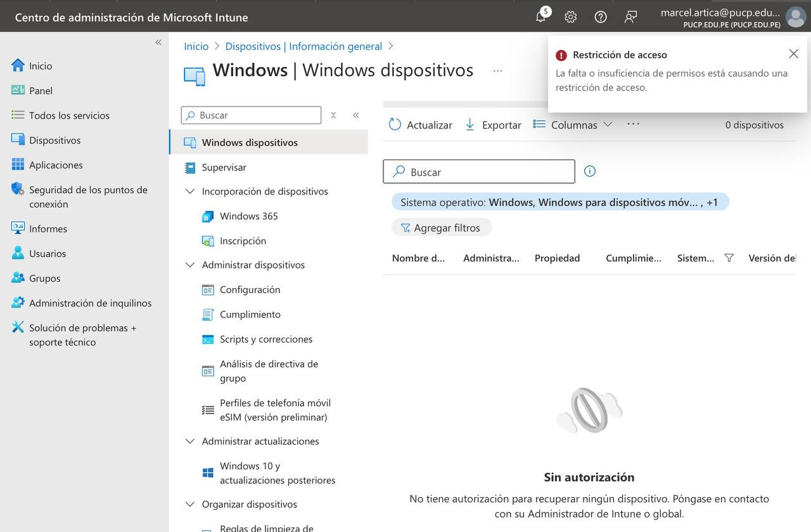Open the settings gear in header
This screenshot has height=532, width=811.
pos(571,17)
